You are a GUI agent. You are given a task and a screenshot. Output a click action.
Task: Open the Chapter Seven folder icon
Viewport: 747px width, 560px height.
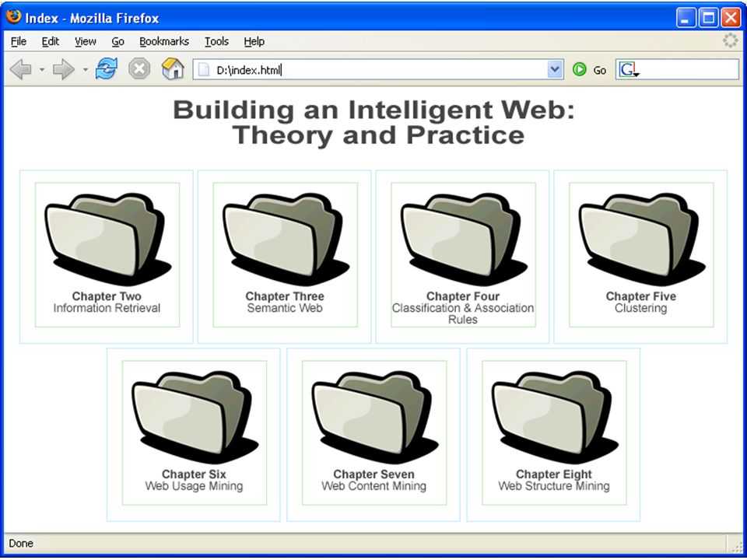(x=375, y=418)
